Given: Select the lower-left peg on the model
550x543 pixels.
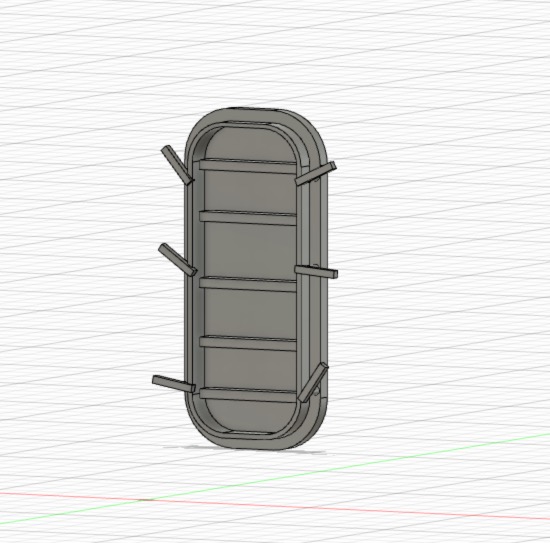Looking at the screenshot, I should tap(174, 384).
